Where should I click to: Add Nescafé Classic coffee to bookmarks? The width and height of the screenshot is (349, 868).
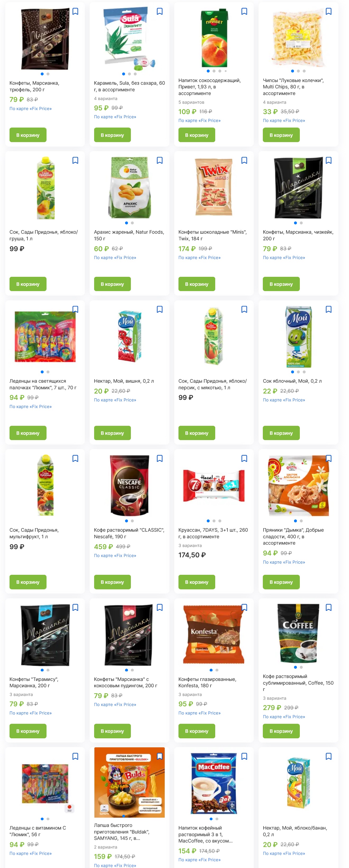coord(160,458)
